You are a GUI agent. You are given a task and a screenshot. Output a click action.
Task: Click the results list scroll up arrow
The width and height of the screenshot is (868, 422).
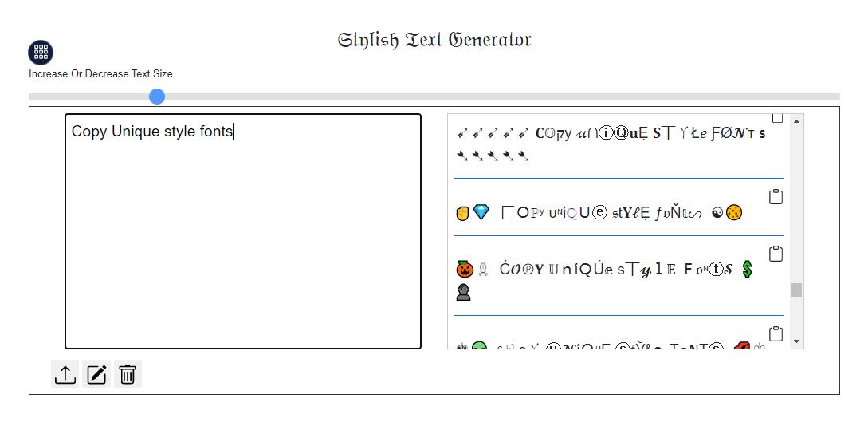click(x=796, y=120)
